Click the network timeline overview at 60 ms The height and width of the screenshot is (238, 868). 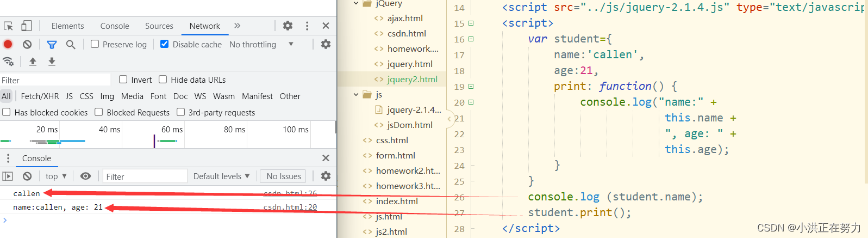(x=172, y=130)
